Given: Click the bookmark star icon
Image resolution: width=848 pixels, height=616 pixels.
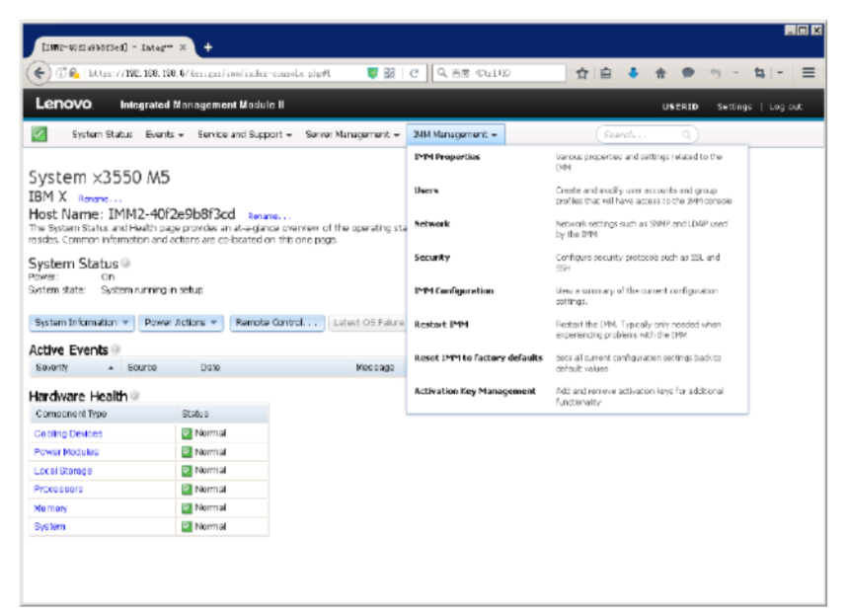Looking at the screenshot, I should [x=581, y=73].
